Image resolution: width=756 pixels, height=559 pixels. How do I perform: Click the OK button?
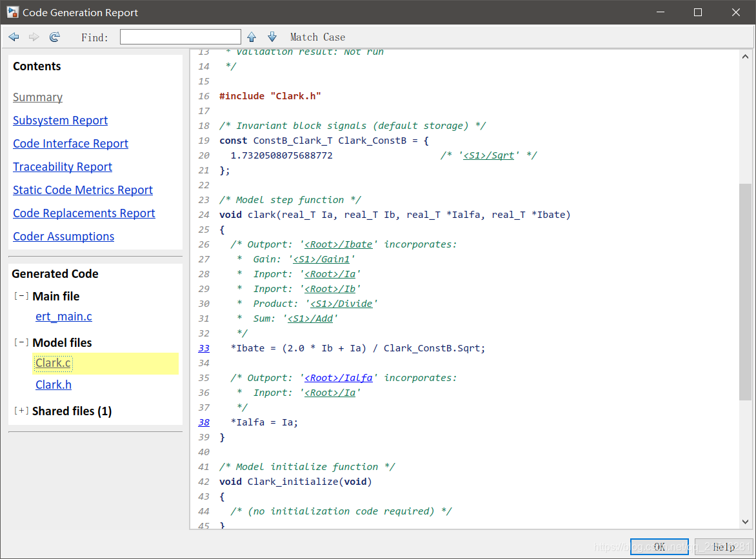659,546
